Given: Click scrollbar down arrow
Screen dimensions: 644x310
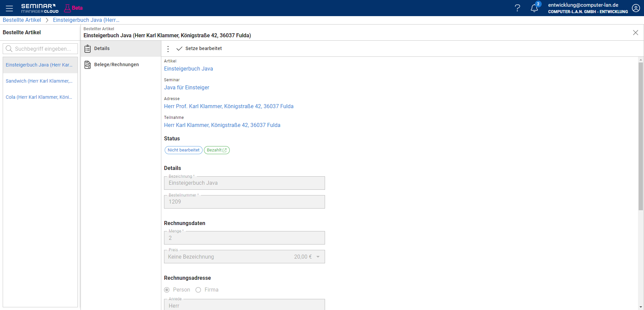Looking at the screenshot, I should click(x=641, y=307).
